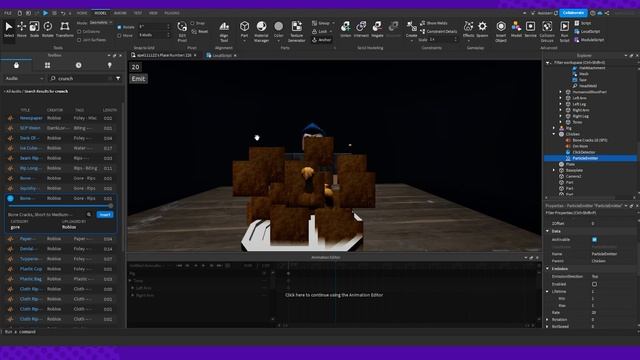
Task: Activate the Scale tool
Action: 35,29
